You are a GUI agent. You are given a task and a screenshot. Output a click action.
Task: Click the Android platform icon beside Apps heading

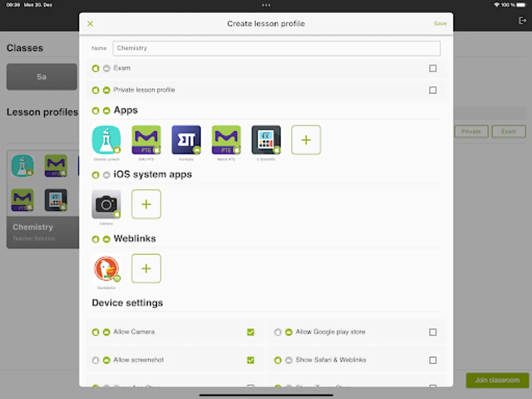(106, 110)
